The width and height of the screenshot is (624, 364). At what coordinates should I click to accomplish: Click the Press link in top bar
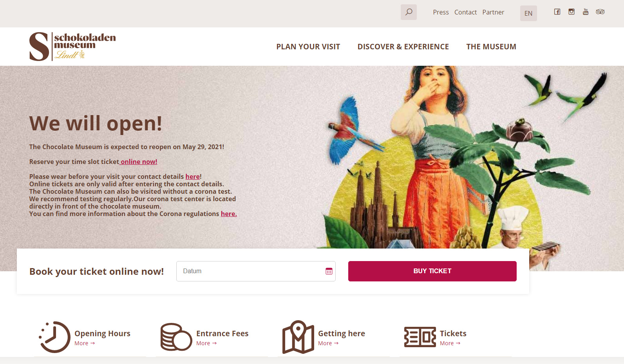(441, 12)
